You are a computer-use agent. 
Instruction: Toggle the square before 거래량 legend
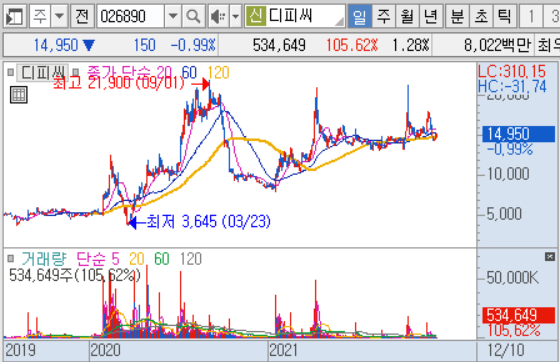coord(11,258)
